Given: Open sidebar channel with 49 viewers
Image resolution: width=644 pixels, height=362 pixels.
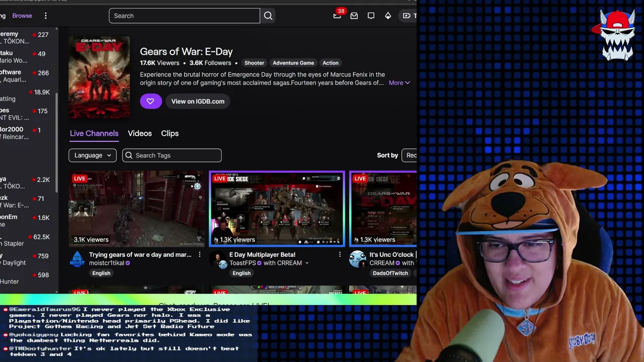Looking at the screenshot, I should [25, 57].
